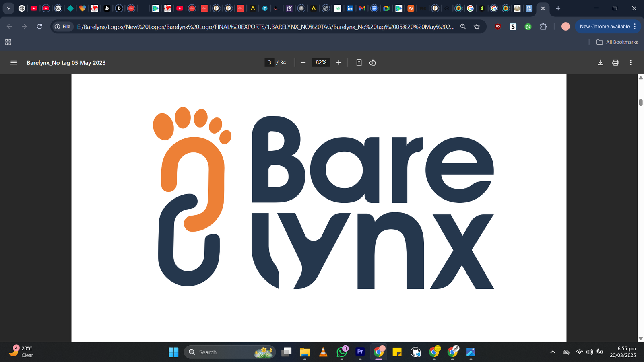Open volume control in system tray
The height and width of the screenshot is (362, 644).
[x=590, y=352]
